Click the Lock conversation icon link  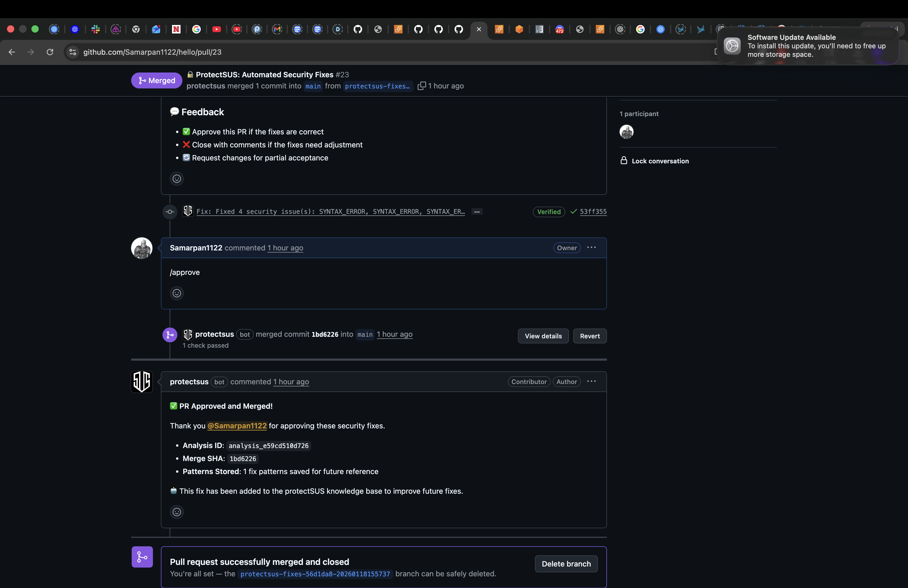tap(624, 161)
